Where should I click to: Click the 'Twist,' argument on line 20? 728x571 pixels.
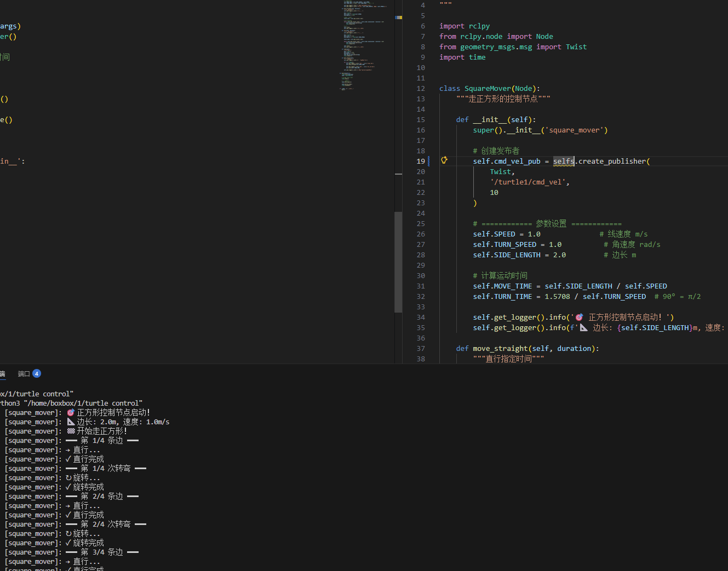(502, 172)
